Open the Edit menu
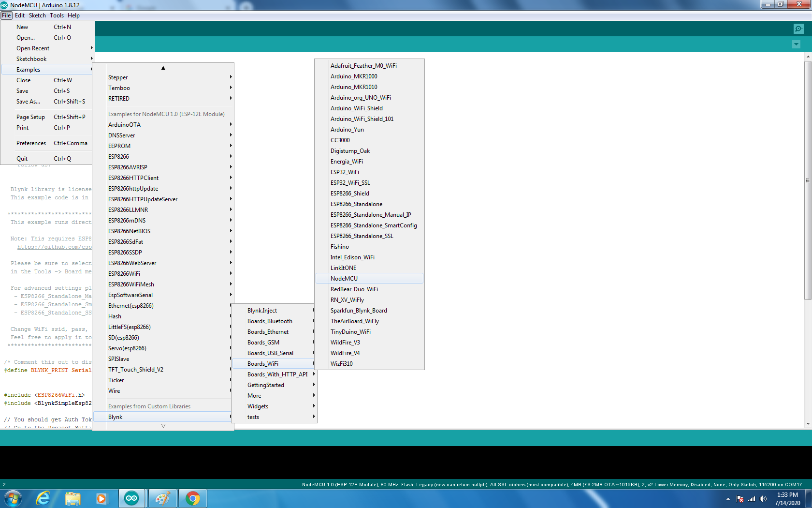Viewport: 812px width, 508px height. (20, 15)
